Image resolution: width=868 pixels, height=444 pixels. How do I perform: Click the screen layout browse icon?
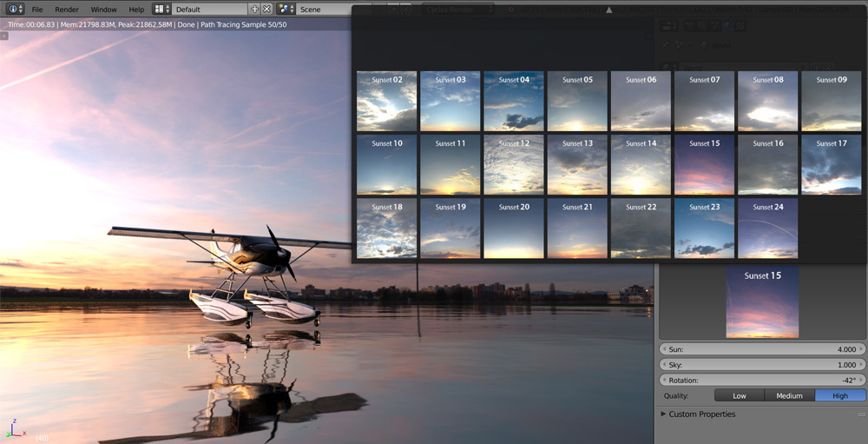(x=162, y=9)
